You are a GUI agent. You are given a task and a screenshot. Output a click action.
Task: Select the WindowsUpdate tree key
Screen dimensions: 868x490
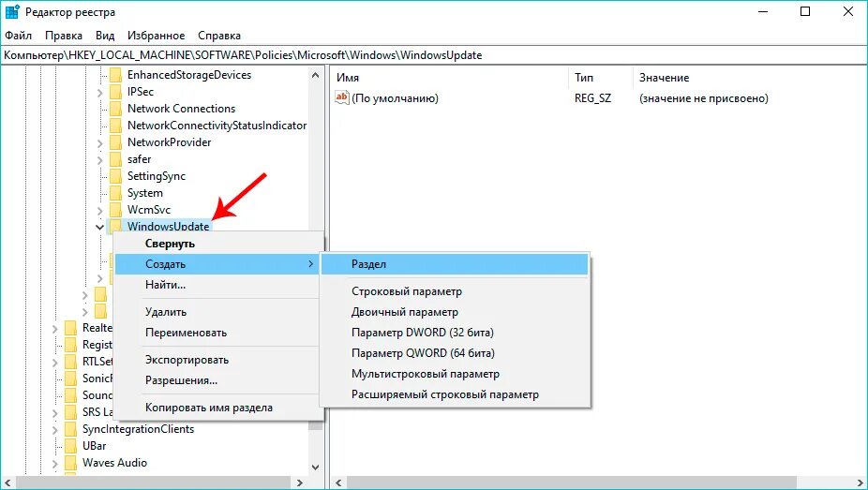pos(169,227)
